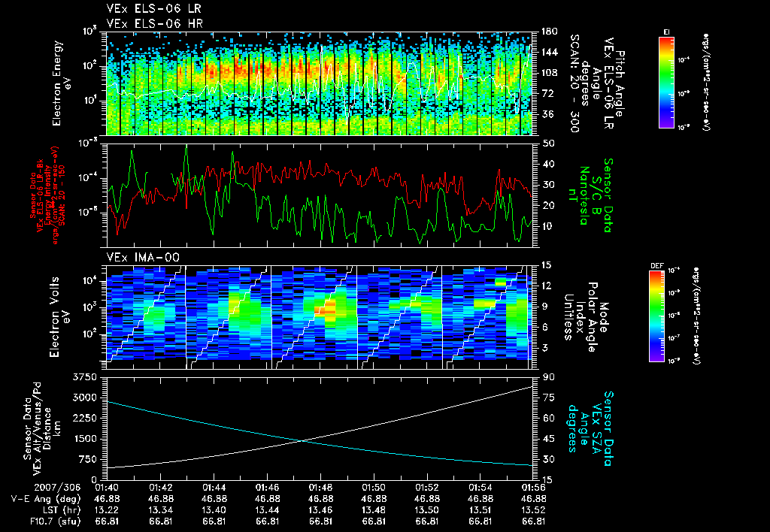
Task: Click the 108 degree pitch angle tick
Action: click(x=550, y=73)
